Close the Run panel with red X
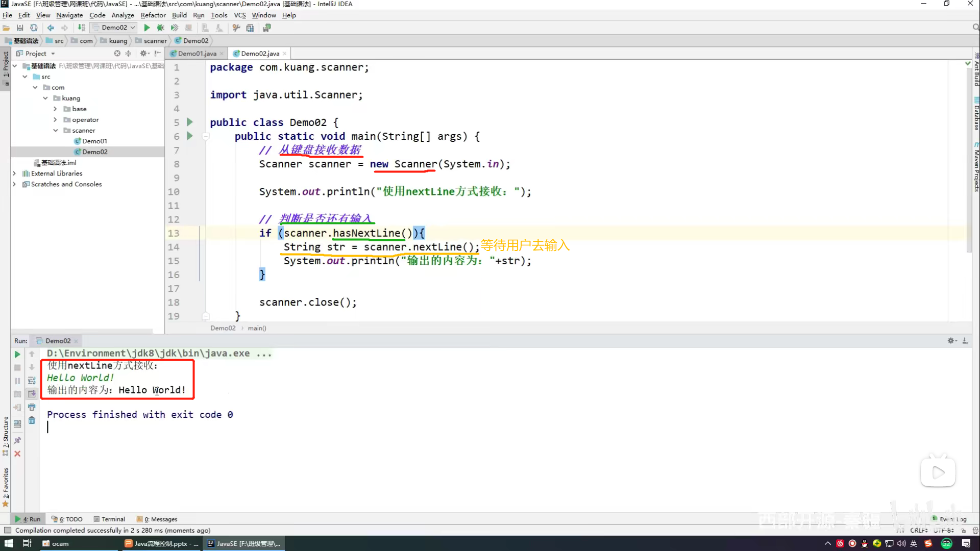The height and width of the screenshot is (551, 980). tap(17, 454)
